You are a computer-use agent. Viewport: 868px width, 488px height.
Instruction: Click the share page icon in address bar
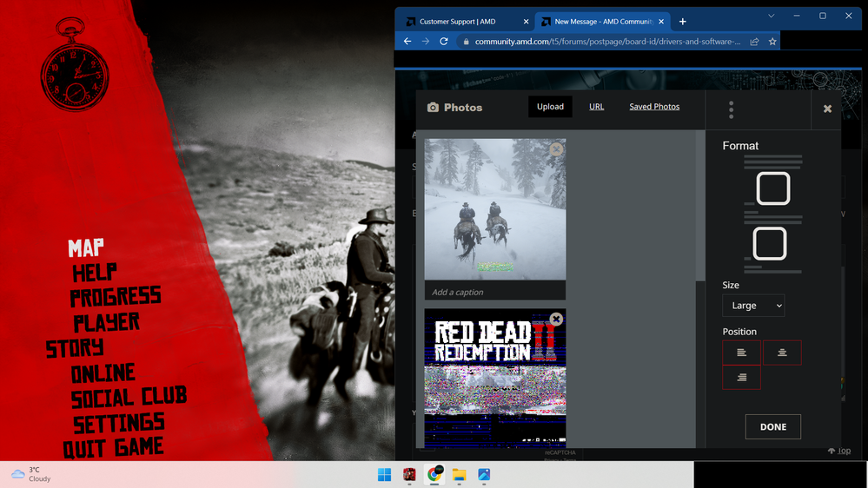[x=754, y=42]
